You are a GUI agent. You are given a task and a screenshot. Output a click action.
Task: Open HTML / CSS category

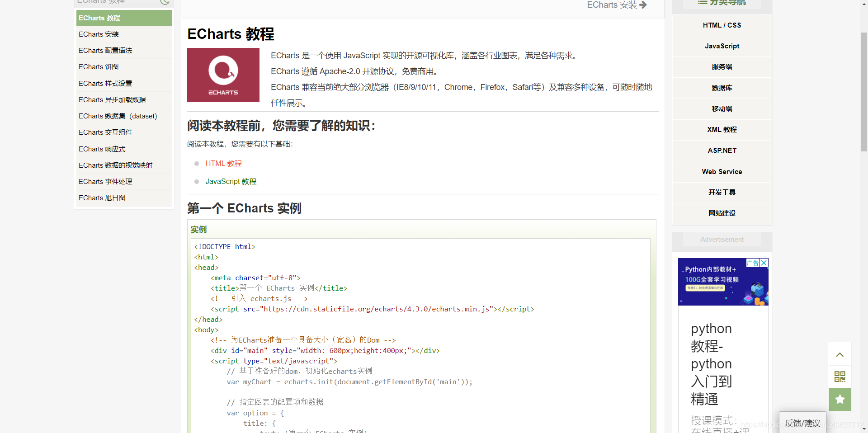pos(722,25)
